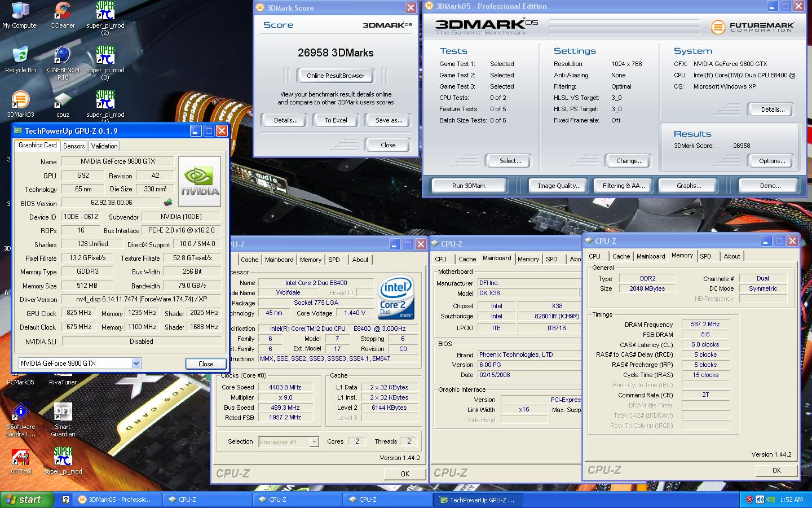Screen dimensions: 812x508
Task: Open GPU selection dropdown in GPU-Z
Action: [136, 364]
